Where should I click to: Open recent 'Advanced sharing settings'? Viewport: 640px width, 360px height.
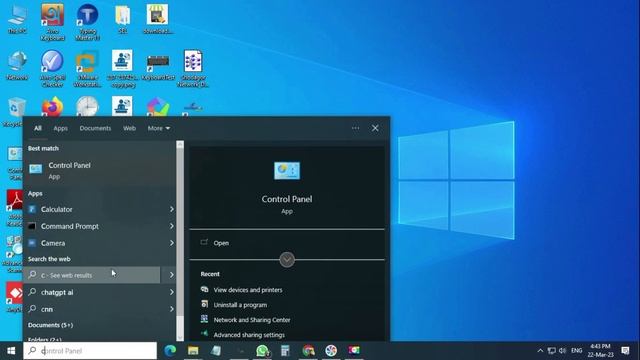(x=249, y=335)
